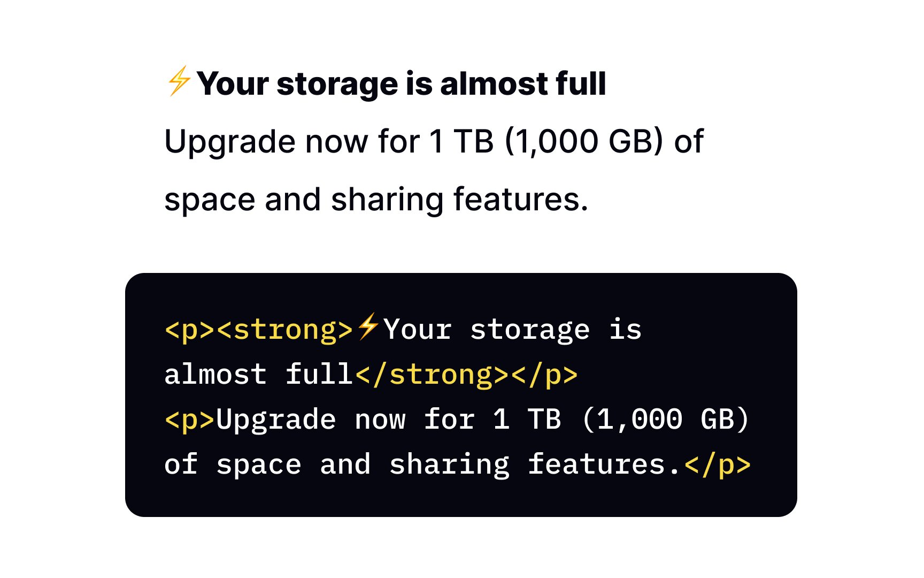This screenshot has height=578, width=924.
Task: Click '(1,000 GB)' inside the code block
Action: [x=666, y=420]
